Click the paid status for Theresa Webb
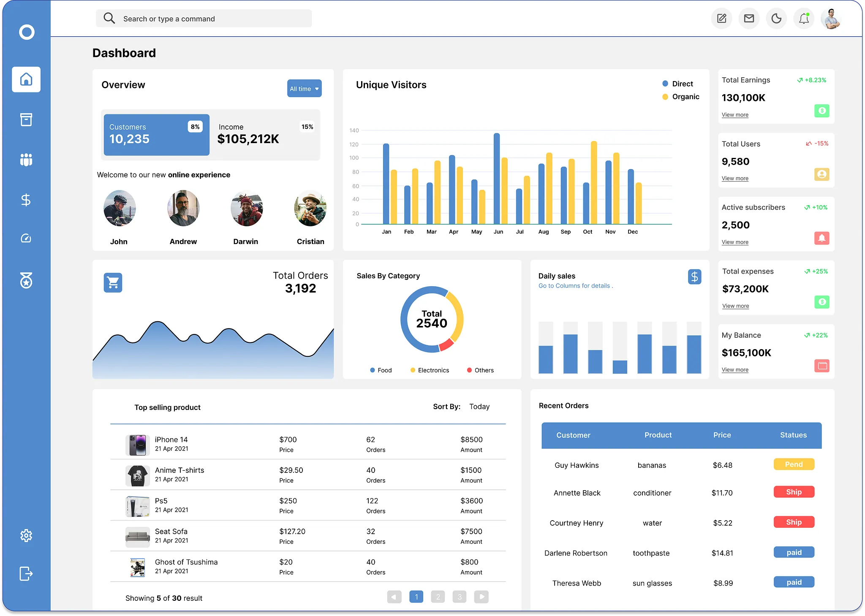This screenshot has width=865, height=616. 794,582
